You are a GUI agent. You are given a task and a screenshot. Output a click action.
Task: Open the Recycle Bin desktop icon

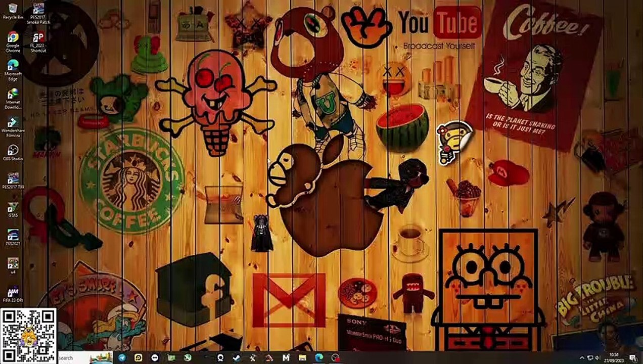(x=13, y=11)
